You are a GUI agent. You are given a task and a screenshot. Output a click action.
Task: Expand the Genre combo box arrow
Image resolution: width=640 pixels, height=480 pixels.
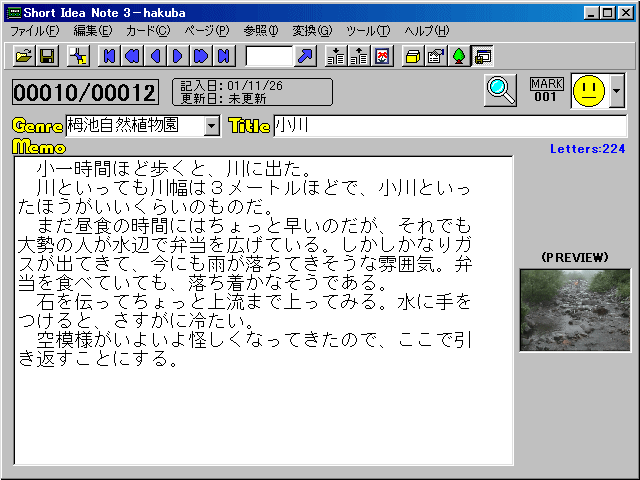pos(211,126)
